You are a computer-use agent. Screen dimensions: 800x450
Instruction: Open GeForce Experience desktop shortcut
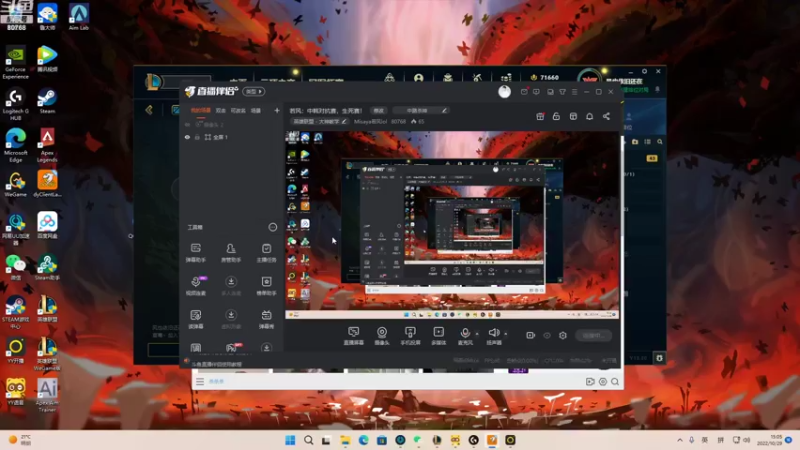pos(15,62)
